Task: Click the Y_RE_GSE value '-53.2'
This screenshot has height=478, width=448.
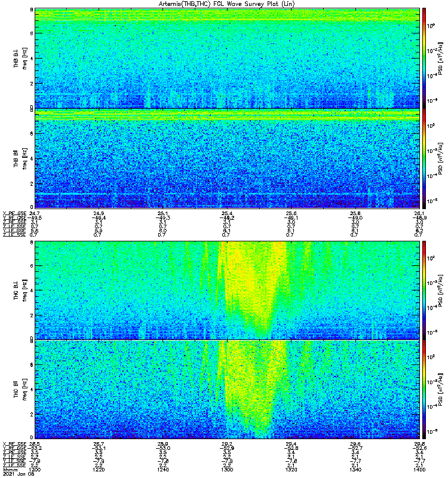Action: (x=35, y=448)
